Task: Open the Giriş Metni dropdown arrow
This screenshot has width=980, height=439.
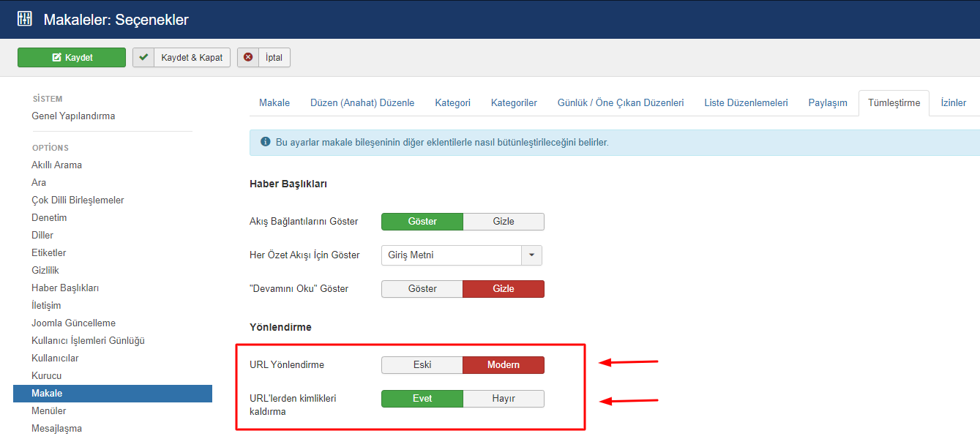Action: [531, 255]
